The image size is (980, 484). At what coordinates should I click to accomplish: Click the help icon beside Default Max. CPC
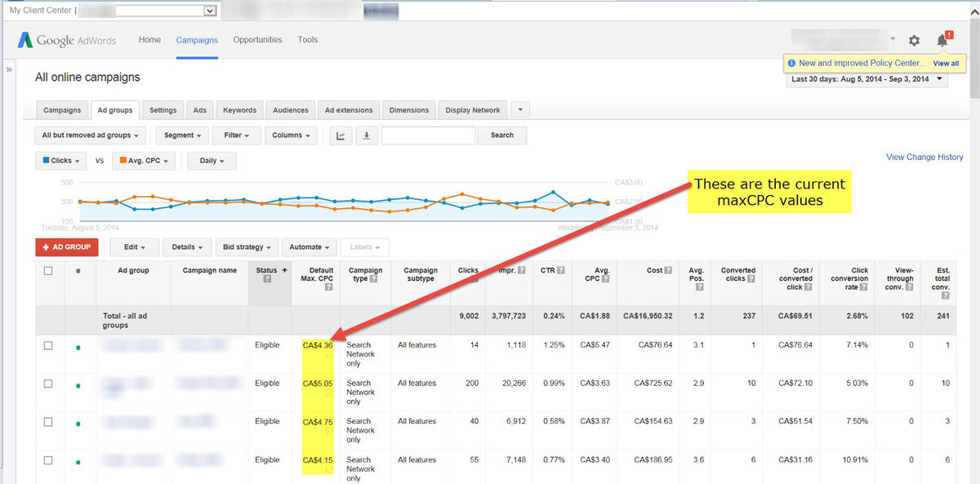click(x=328, y=286)
